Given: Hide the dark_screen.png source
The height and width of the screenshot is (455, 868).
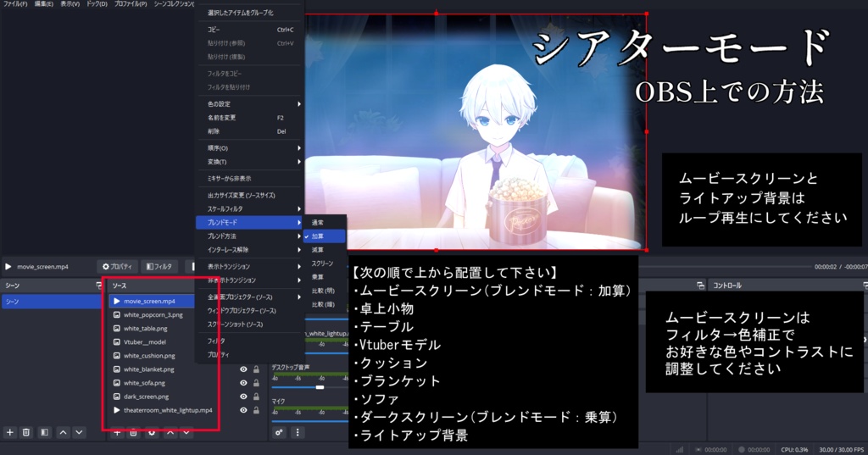Looking at the screenshot, I should pyautogui.click(x=243, y=397).
